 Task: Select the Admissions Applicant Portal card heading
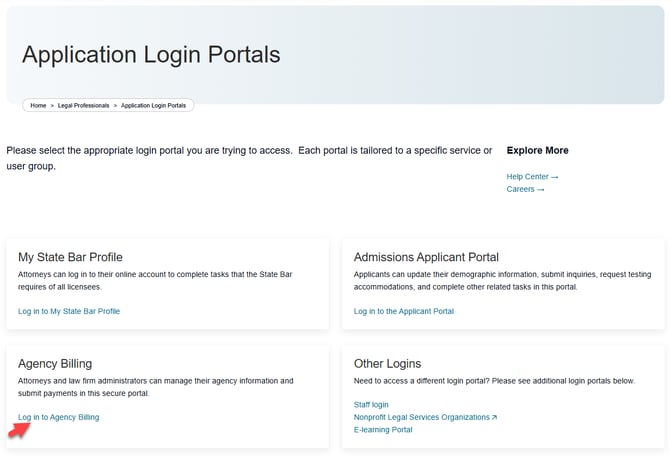426,257
